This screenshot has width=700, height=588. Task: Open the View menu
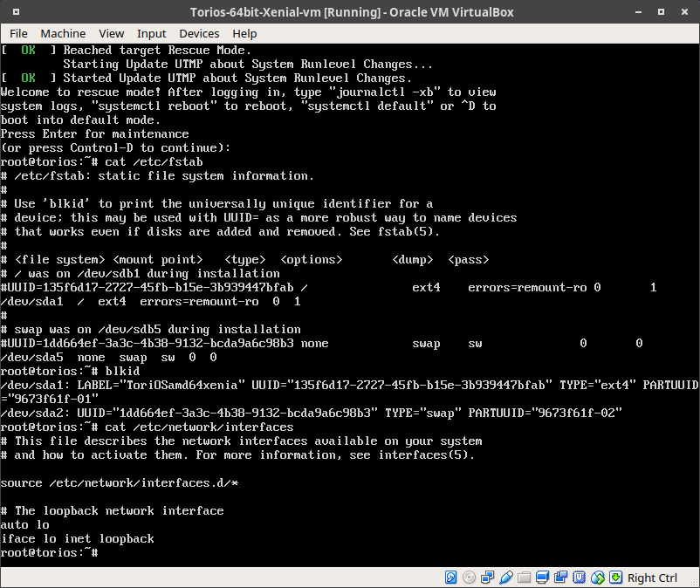click(111, 33)
